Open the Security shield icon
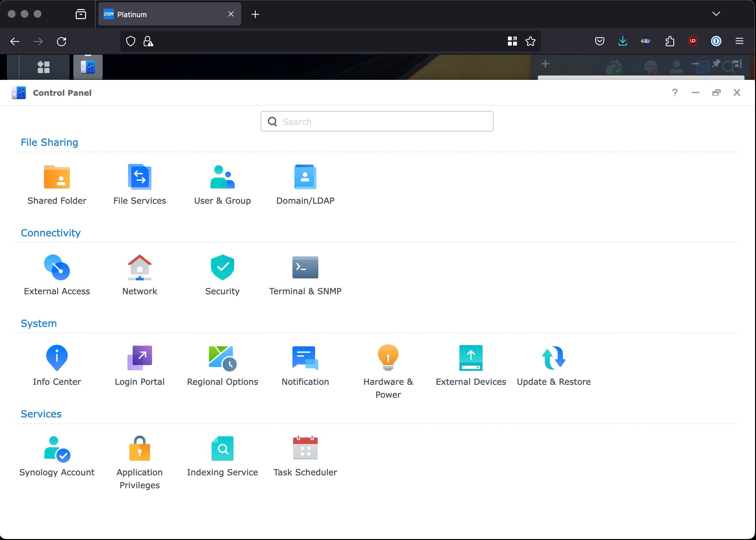Viewport: 756px width, 540px height. (222, 267)
